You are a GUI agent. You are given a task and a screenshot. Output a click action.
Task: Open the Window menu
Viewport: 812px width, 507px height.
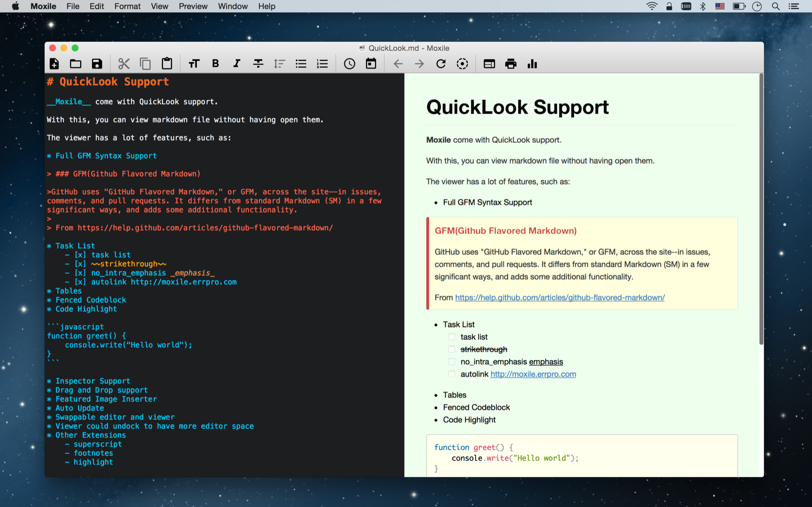233,6
